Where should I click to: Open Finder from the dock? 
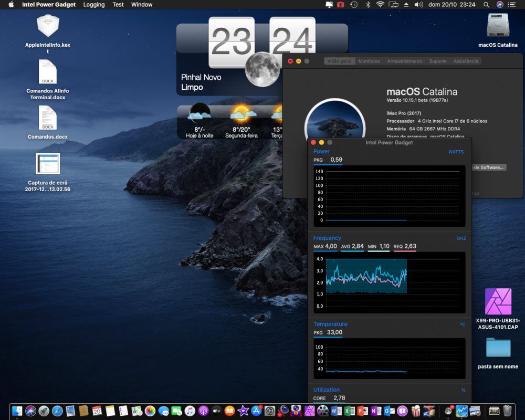coord(17,411)
